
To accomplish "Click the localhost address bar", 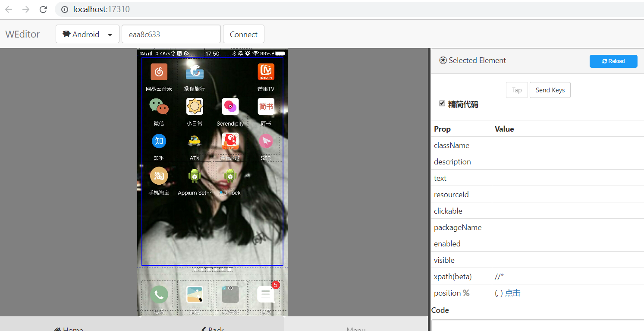I will coord(349,9).
